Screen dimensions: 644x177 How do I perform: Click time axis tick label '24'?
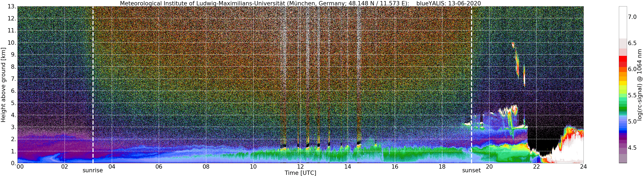point(583,167)
